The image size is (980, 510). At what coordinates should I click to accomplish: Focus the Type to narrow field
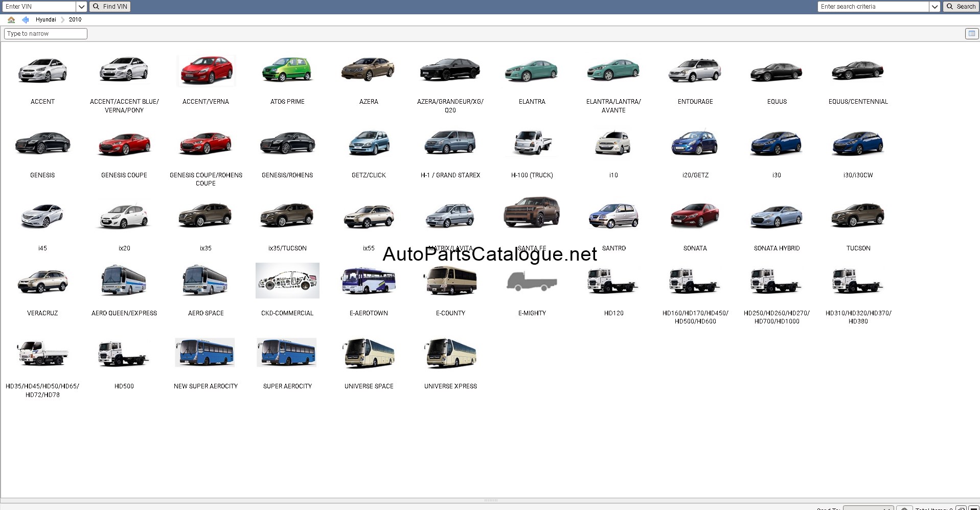pos(45,34)
